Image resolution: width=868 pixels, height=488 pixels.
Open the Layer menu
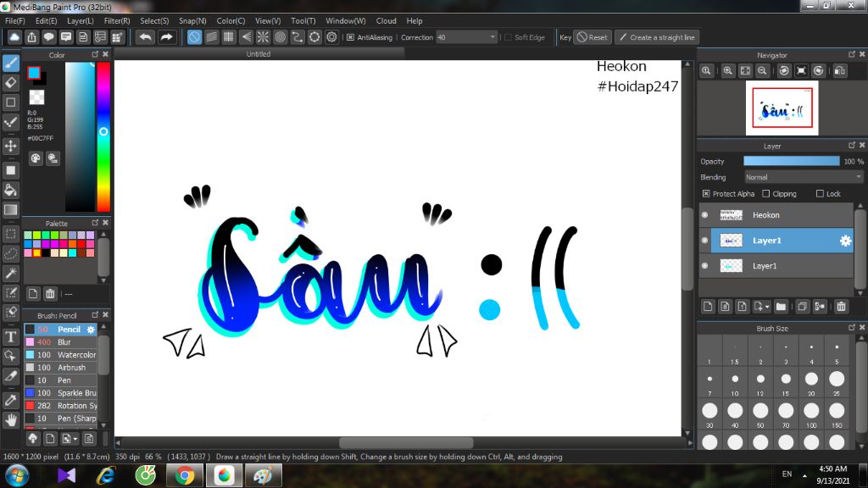[81, 20]
